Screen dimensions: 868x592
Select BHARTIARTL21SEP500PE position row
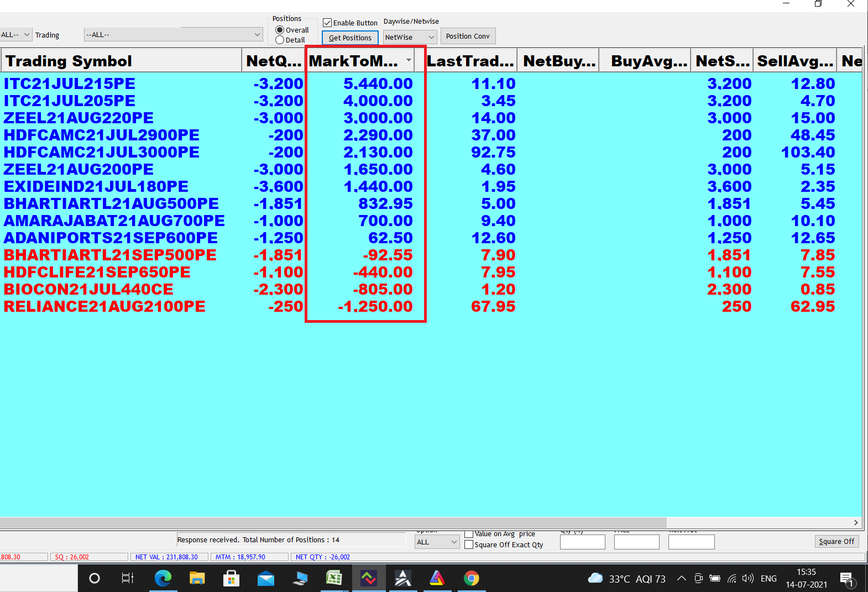(431, 255)
